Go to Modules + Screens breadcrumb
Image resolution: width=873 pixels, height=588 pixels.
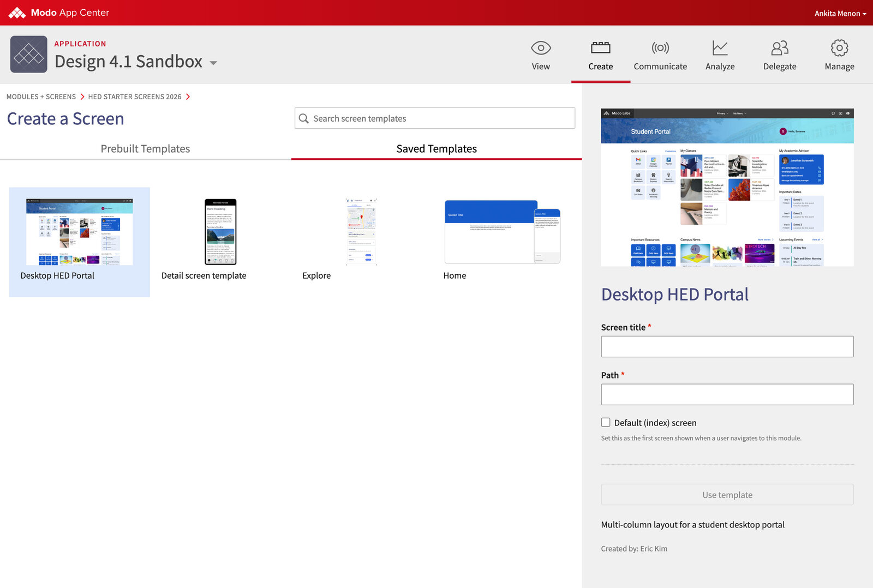[x=41, y=97]
